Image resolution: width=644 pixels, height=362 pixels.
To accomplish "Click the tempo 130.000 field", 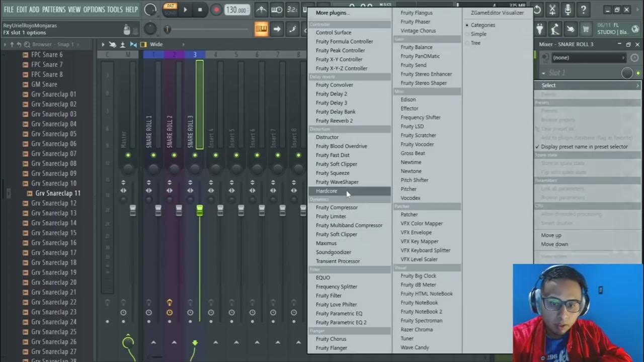I will [x=236, y=10].
